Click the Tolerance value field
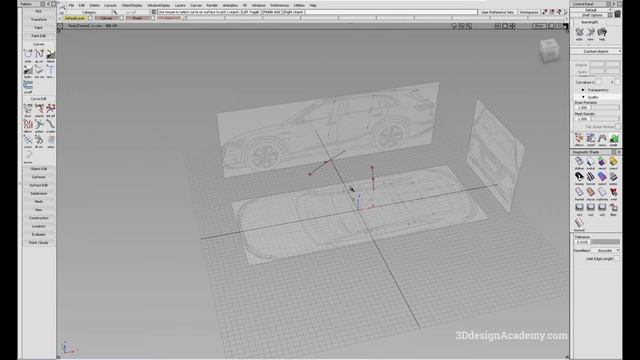The width and height of the screenshot is (640, 360). (582, 242)
